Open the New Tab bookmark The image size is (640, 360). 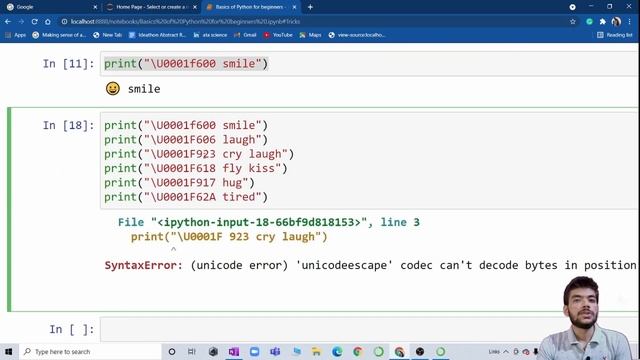click(108, 35)
